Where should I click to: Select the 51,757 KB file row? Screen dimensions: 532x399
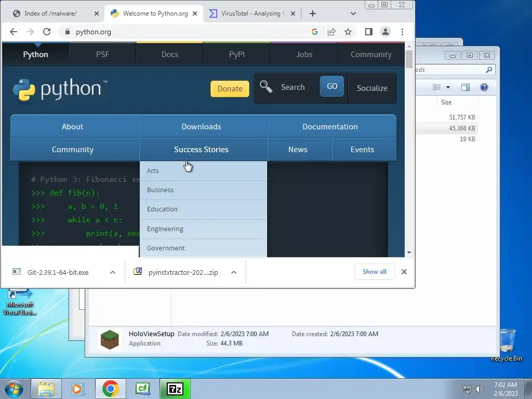446,117
